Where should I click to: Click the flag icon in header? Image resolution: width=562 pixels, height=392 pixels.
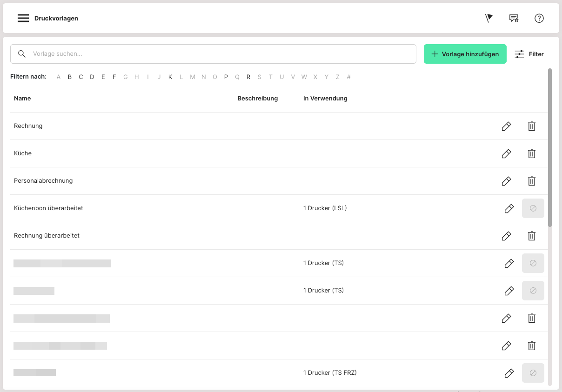click(x=488, y=18)
